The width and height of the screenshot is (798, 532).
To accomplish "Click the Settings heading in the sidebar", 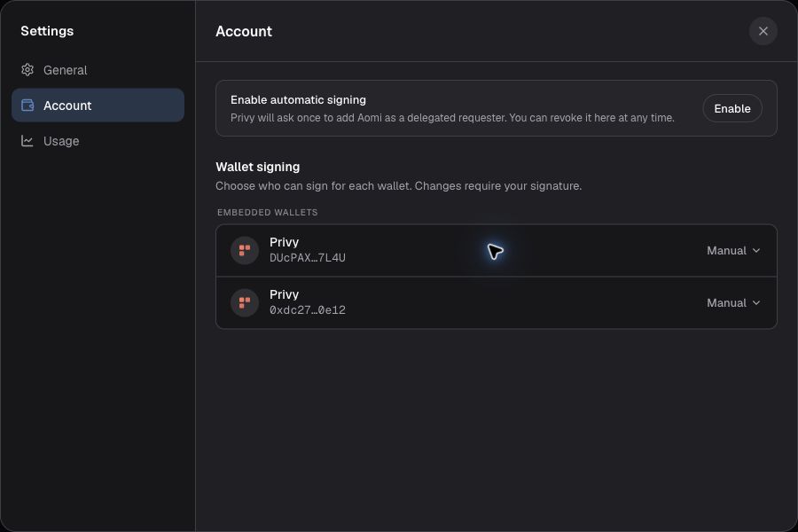I will pos(47,31).
